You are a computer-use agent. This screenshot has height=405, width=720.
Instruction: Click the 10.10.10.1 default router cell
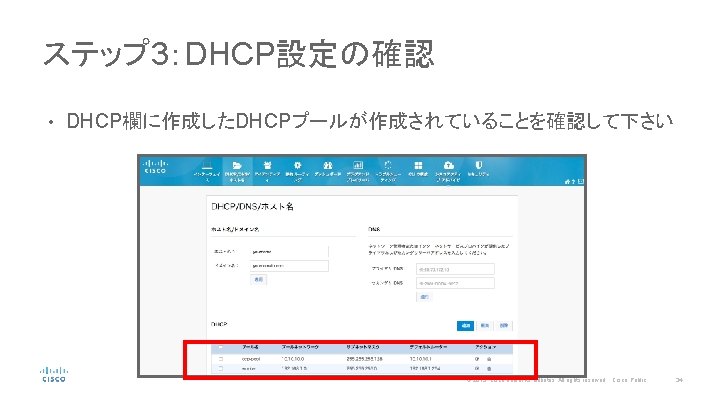421,359
